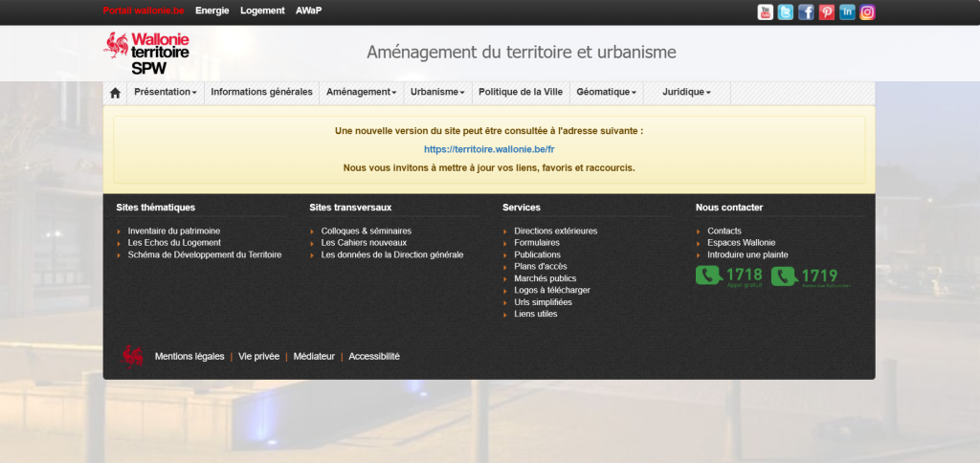Open the Géomatique dropdown menu
The image size is (980, 463).
click(606, 93)
